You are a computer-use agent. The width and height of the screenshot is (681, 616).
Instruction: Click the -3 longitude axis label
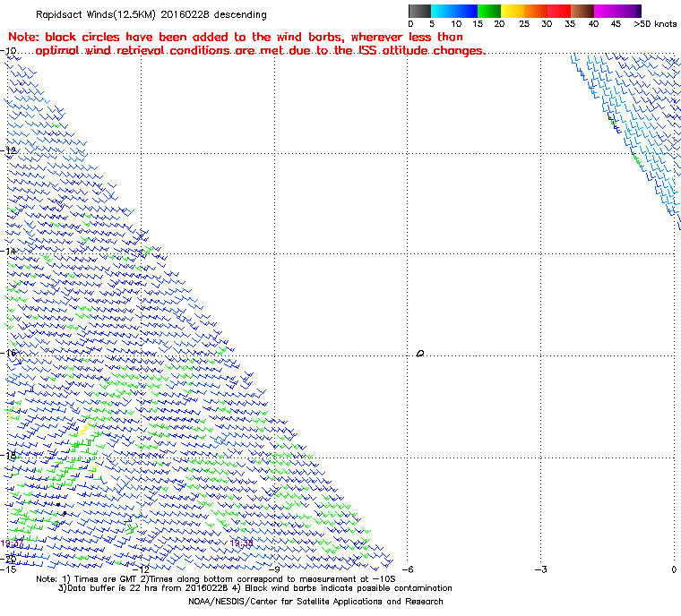[x=540, y=569]
